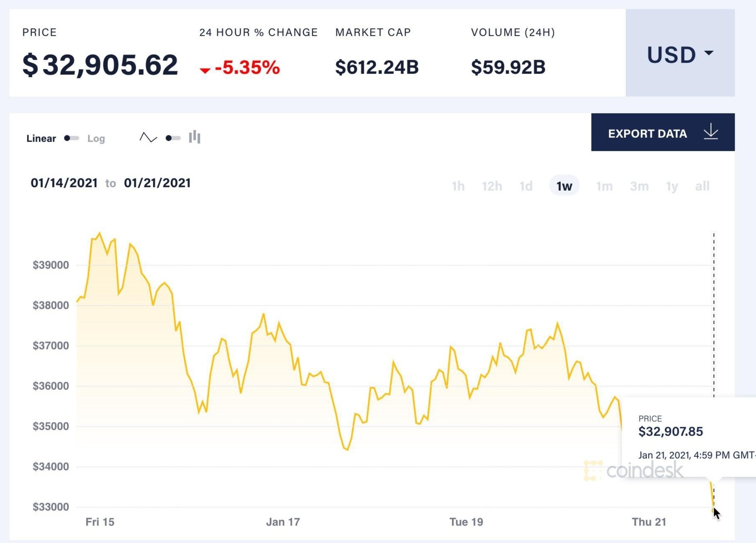This screenshot has width=756, height=543.
Task: Select the bar chart view icon
Action: click(x=195, y=137)
